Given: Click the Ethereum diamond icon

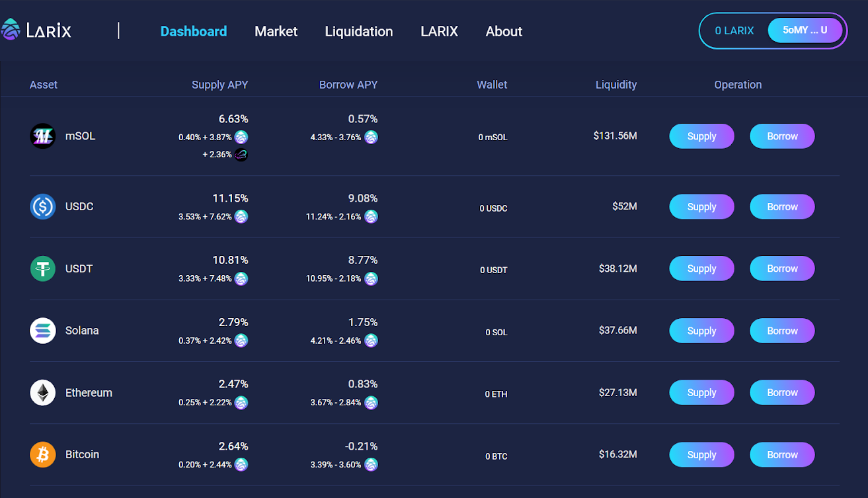Looking at the screenshot, I should 43,393.
